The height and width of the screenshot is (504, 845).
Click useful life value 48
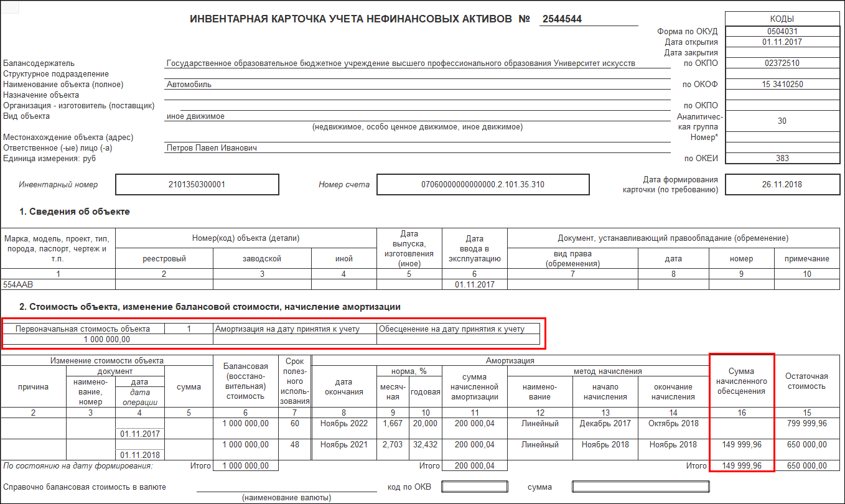point(295,445)
